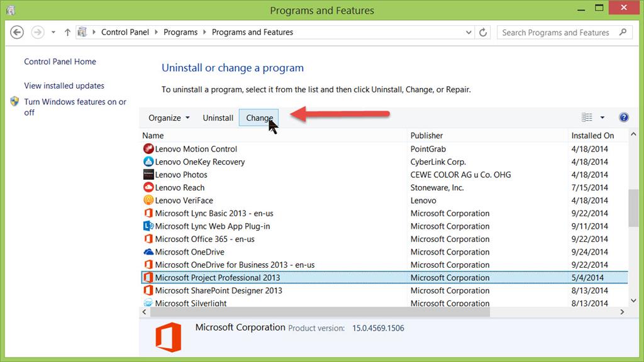Click the Lenovo Reach cloud icon
This screenshot has width=644, height=362.
[x=148, y=187]
